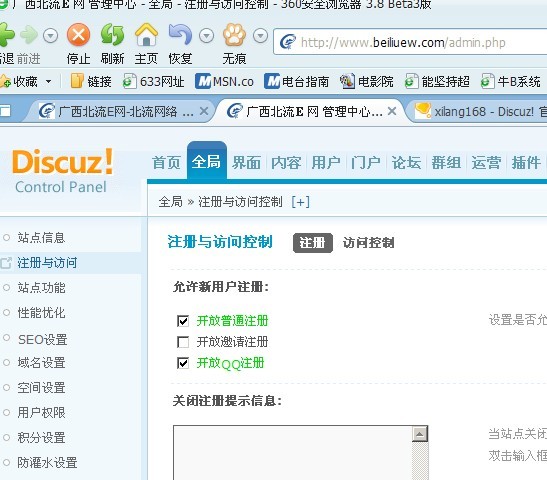Go to Home page (主页) icon
Image resolution: width=547 pixels, height=480 pixels.
(x=146, y=35)
